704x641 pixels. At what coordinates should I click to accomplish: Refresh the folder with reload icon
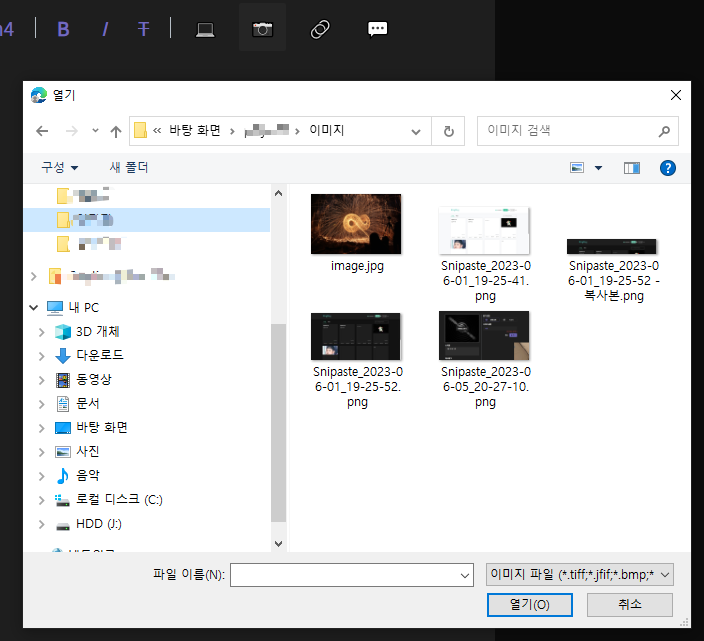[x=448, y=131]
